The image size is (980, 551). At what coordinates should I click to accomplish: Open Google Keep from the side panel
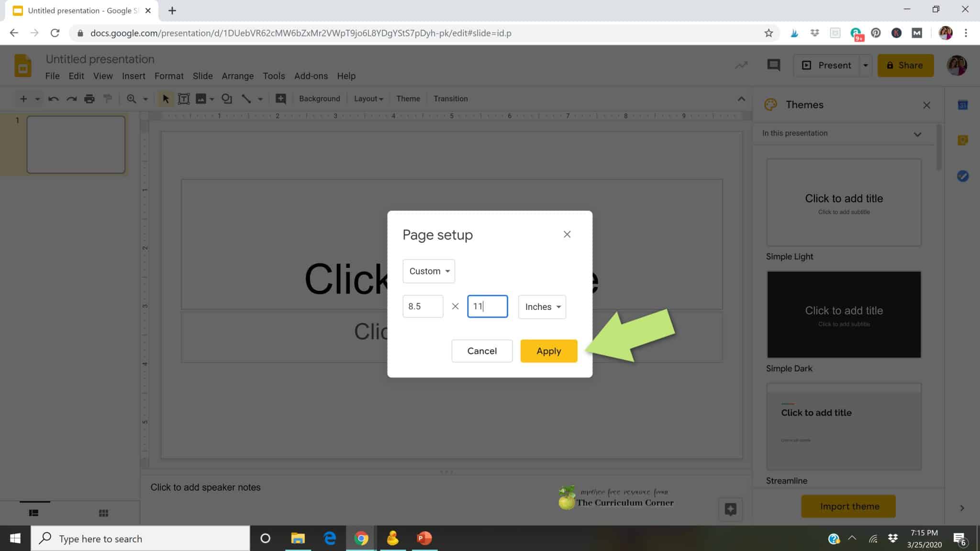click(x=963, y=140)
